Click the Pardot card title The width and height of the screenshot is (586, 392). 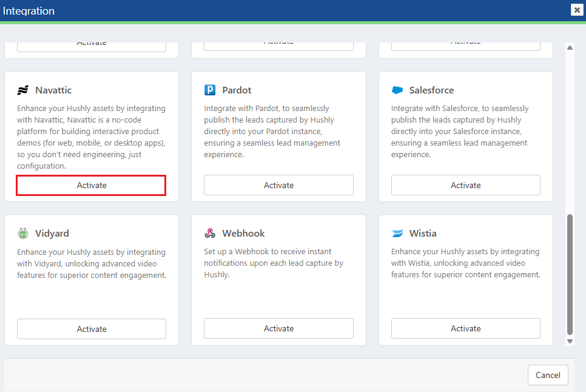[237, 90]
